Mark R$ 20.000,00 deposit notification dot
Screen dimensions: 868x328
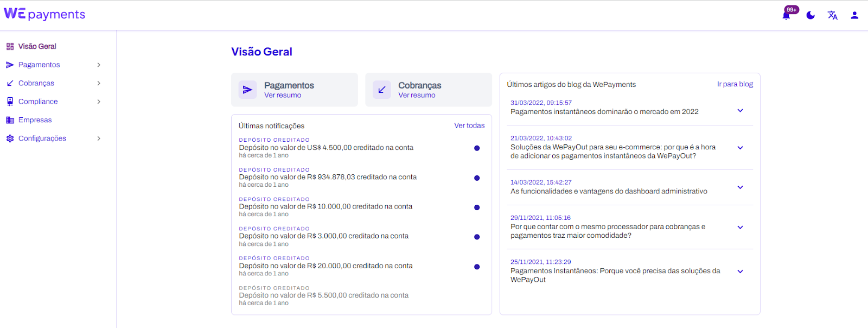(x=477, y=267)
